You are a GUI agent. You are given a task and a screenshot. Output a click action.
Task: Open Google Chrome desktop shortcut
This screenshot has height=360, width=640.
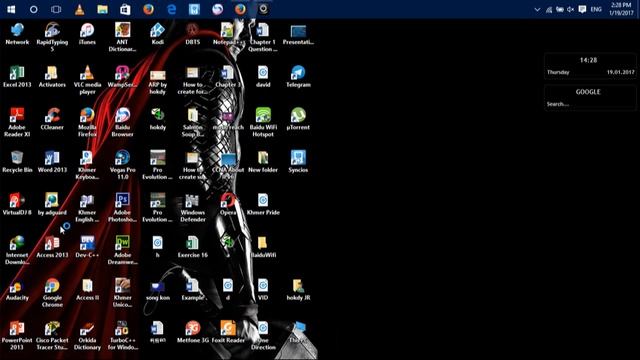(52, 293)
